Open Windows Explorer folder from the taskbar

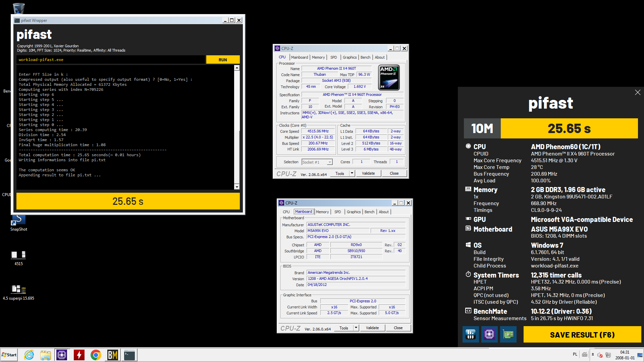click(45, 355)
